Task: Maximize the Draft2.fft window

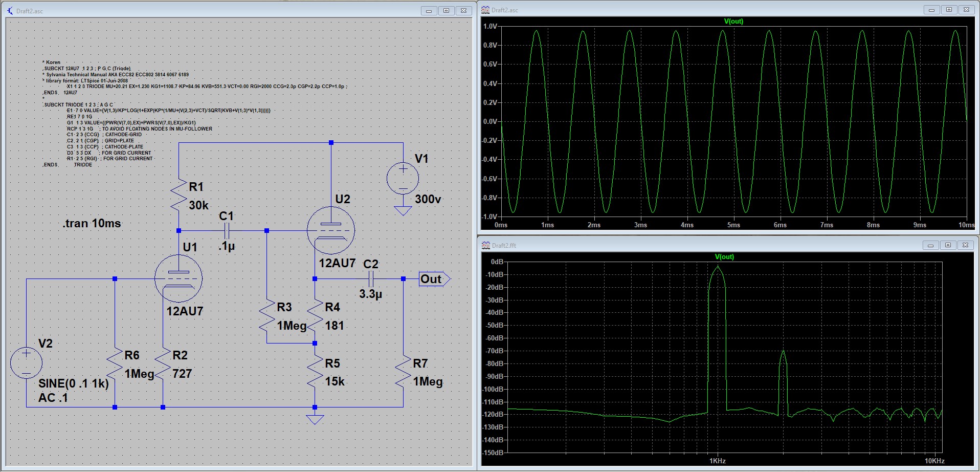Action: (948, 245)
